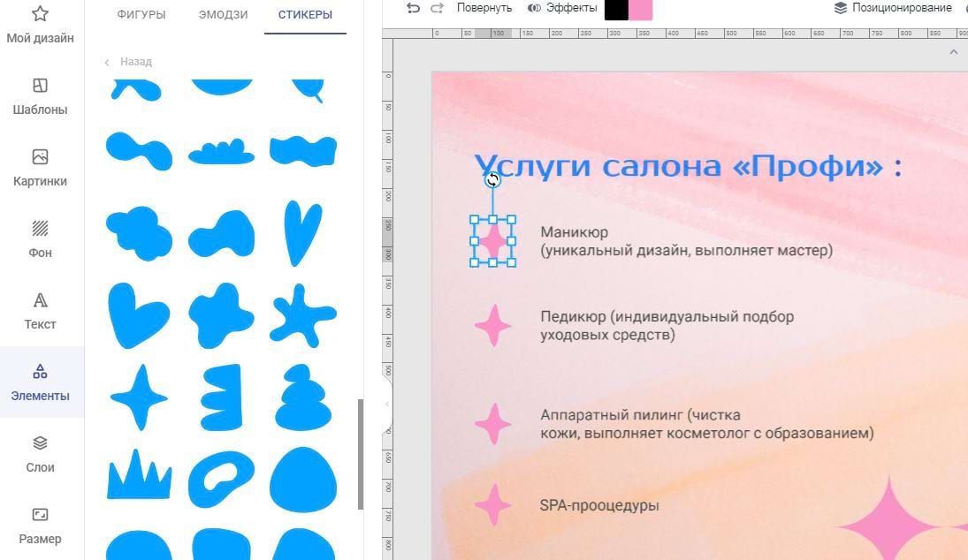This screenshot has width=968, height=560.
Task: Collapse the side panel with arrow handle
Action: (387, 404)
